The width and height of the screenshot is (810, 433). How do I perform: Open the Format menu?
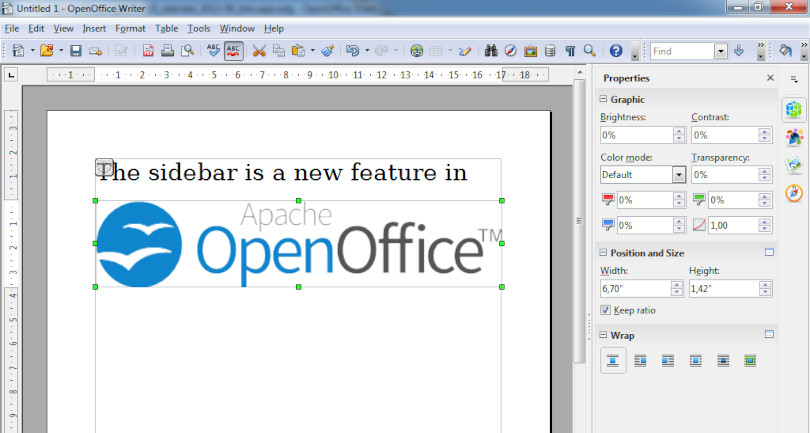click(x=130, y=28)
